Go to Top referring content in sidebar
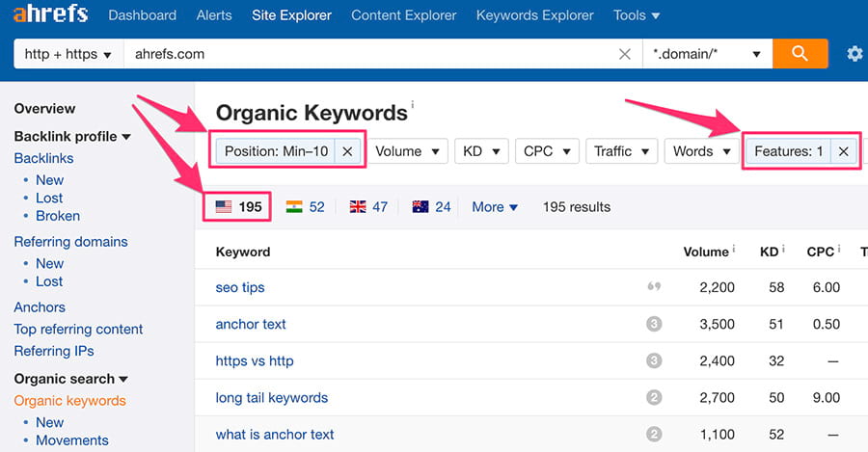The image size is (868, 452). click(78, 329)
